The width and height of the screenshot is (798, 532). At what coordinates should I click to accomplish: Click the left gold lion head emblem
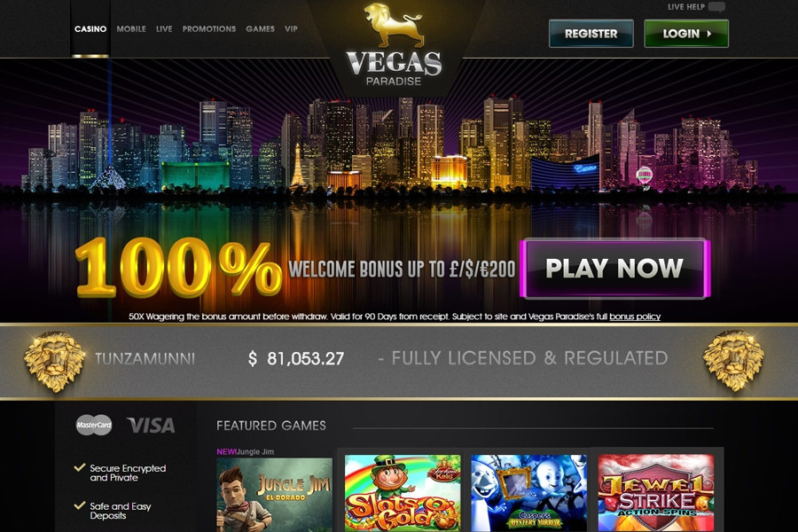[x=54, y=361]
